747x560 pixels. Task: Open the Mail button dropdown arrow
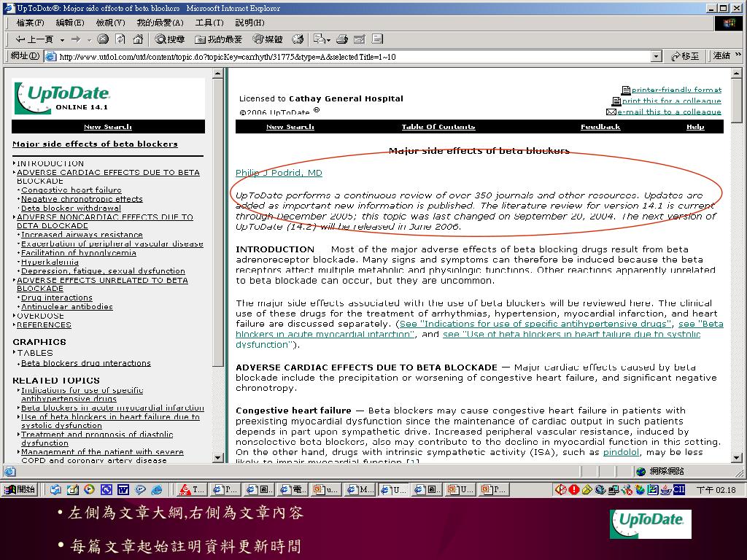click(328, 40)
